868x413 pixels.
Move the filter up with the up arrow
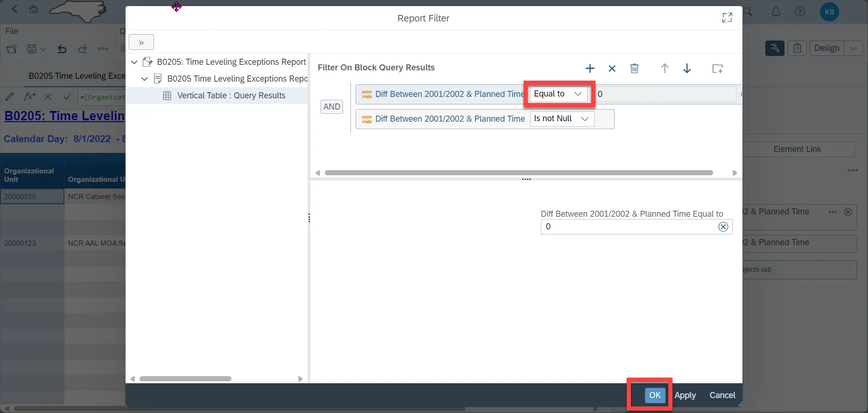click(665, 69)
